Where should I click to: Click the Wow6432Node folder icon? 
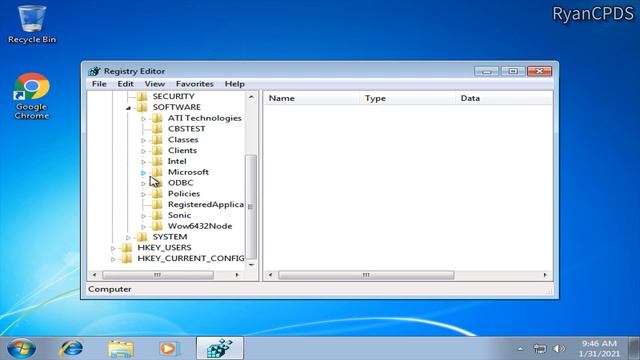pyautogui.click(x=157, y=226)
